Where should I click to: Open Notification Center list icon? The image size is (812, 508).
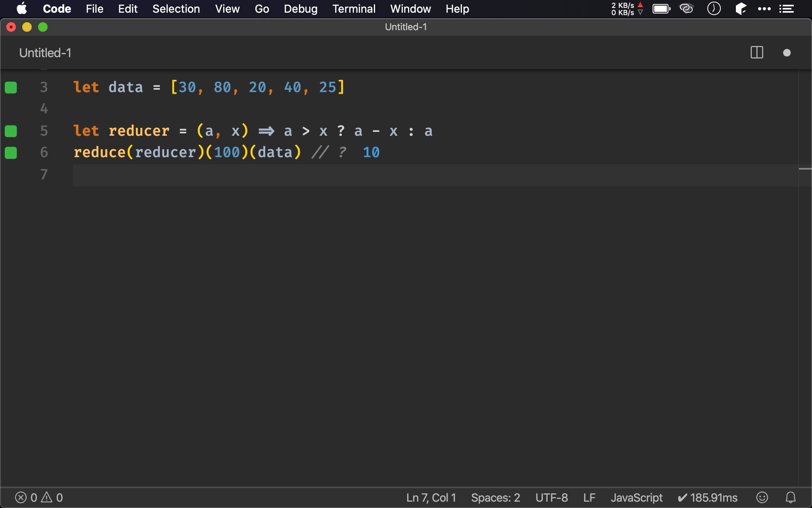[786, 9]
